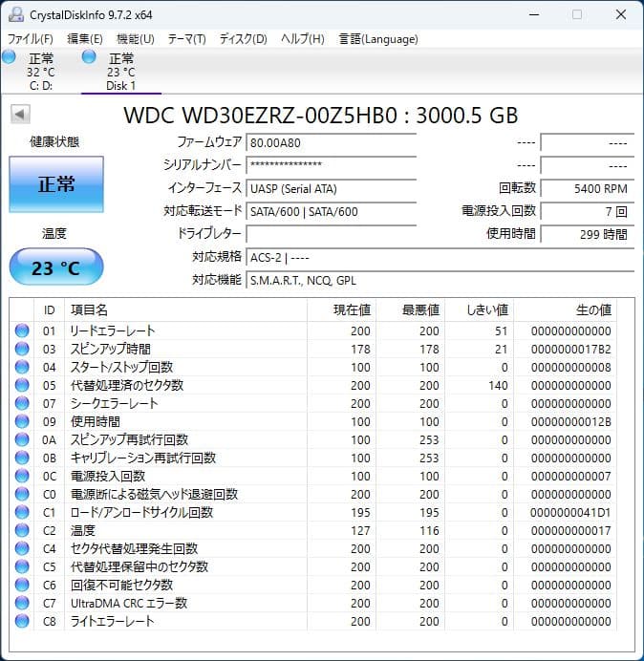Click the masked serial number field
644x661 pixels.
pyautogui.click(x=331, y=165)
